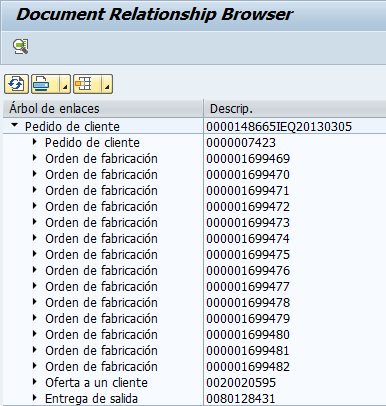386x406 pixels.
Task: Expand Orden de fabricación 000001699479
Action: [x=35, y=318]
